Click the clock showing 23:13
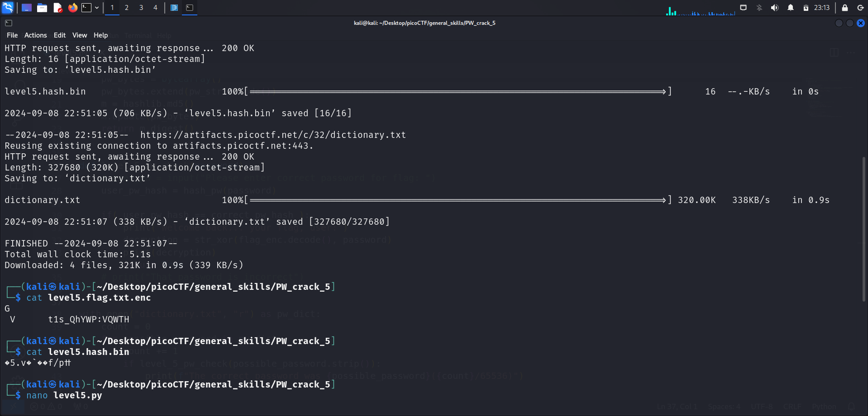Screen dimensions: 868x416 [821, 8]
